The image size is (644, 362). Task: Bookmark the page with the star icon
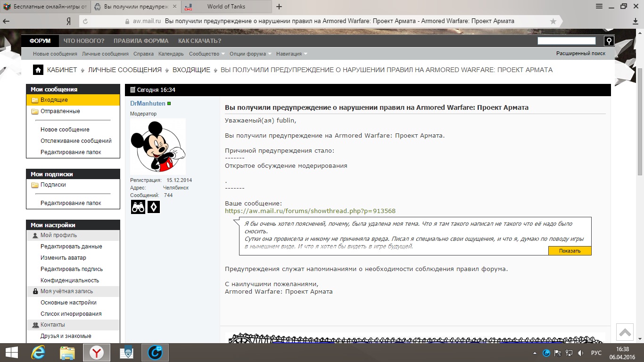point(553,21)
